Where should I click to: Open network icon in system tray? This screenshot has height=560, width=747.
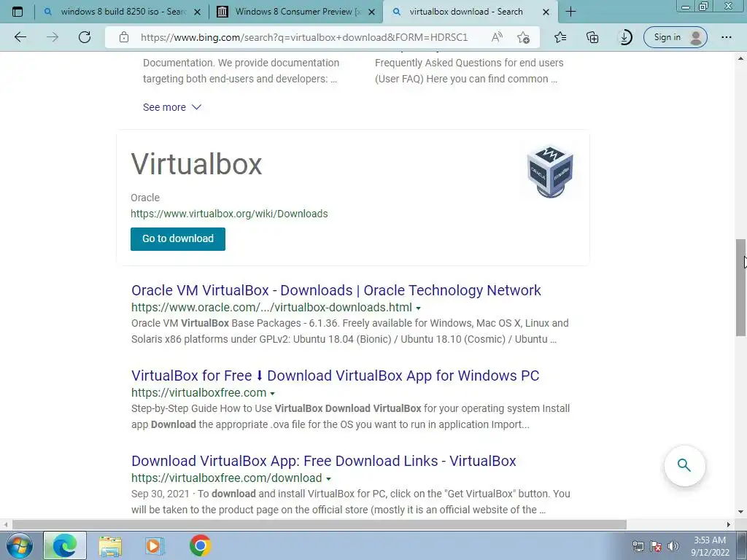638,546
